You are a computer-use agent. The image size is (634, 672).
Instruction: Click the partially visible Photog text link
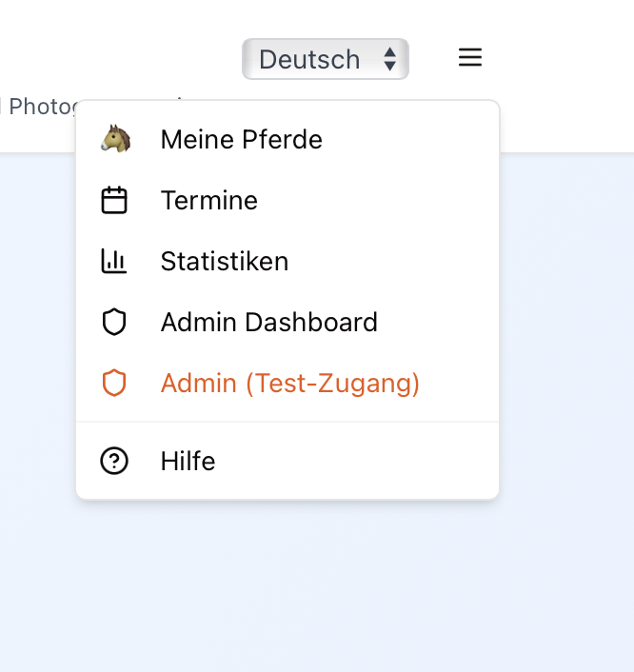[36, 107]
